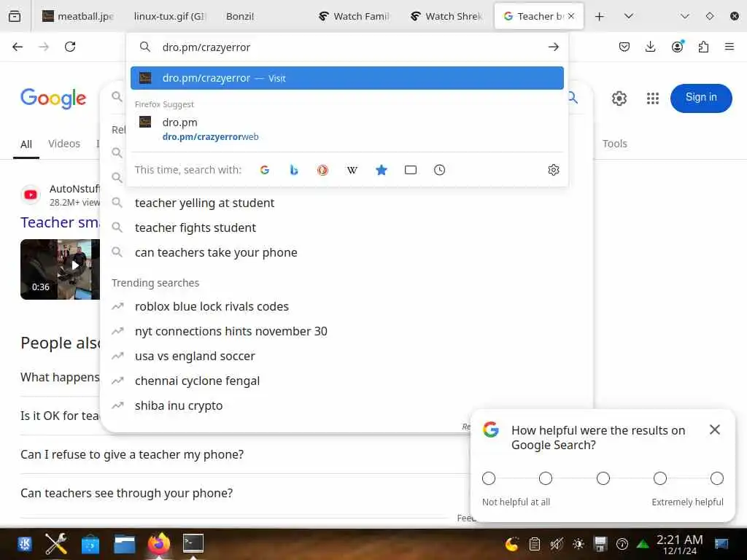
Task: Open the Extensions puzzle icon
Action: pyautogui.click(x=703, y=47)
